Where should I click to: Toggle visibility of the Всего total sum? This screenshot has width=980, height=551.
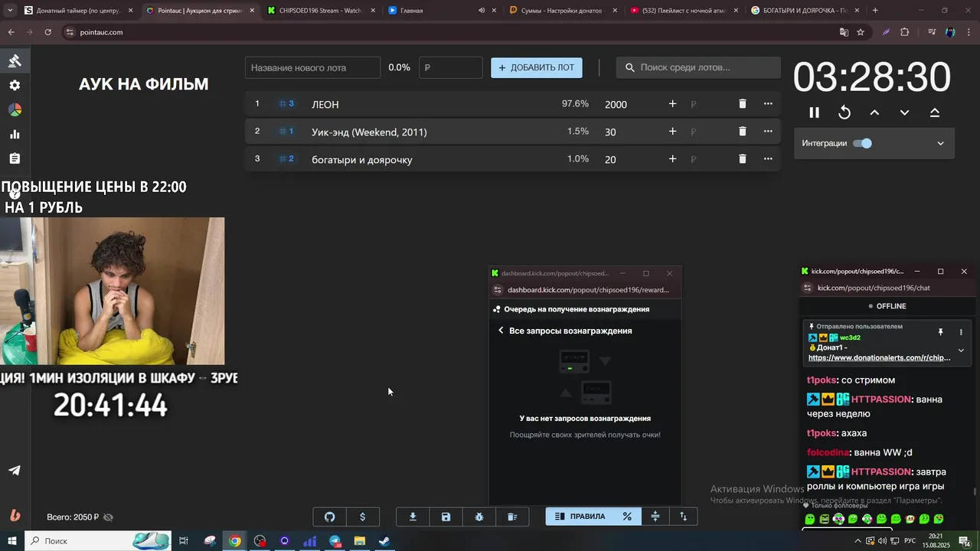pyautogui.click(x=108, y=517)
